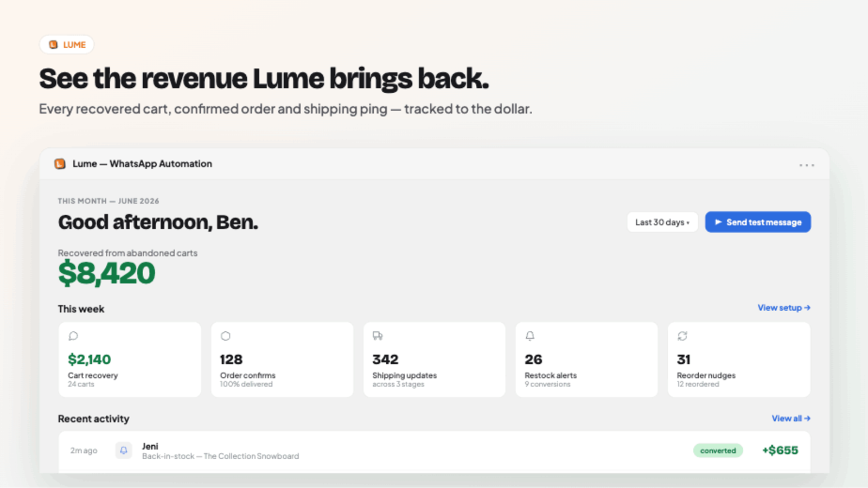The image size is (868, 488).
Task: Click the Lume logo icon in the header badge
Action: [x=53, y=44]
